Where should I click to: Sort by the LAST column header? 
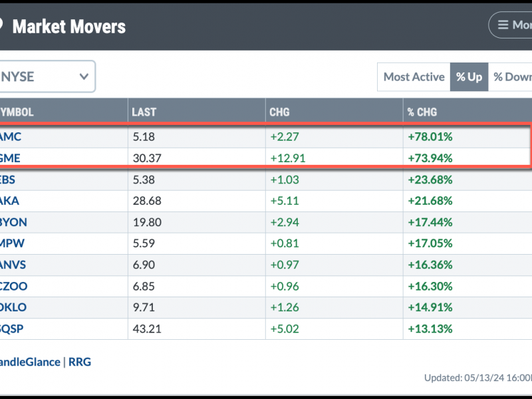[x=144, y=112]
